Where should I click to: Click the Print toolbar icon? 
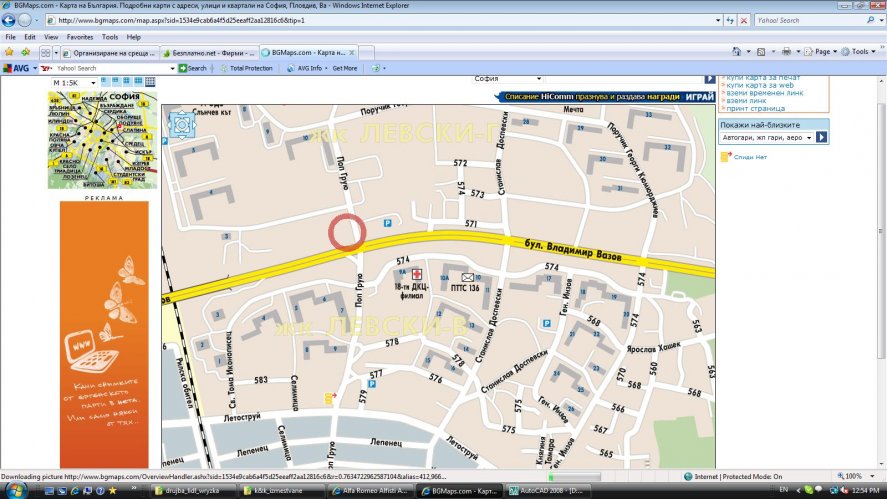click(787, 51)
